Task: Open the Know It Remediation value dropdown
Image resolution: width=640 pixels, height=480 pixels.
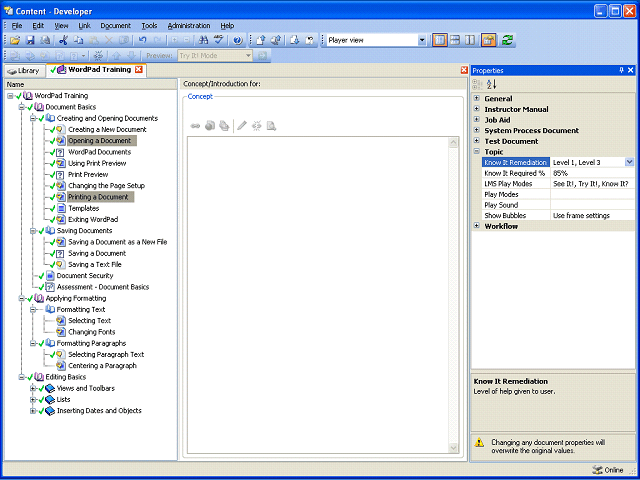Action: click(x=629, y=162)
